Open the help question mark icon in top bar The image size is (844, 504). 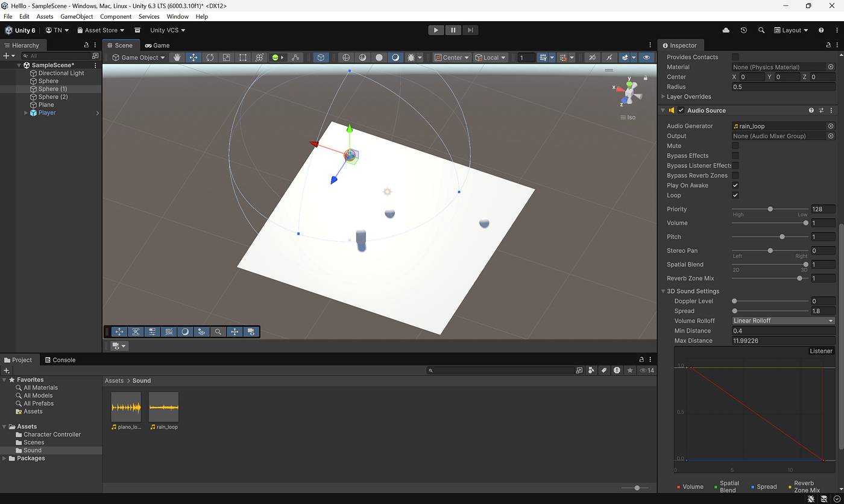821,30
